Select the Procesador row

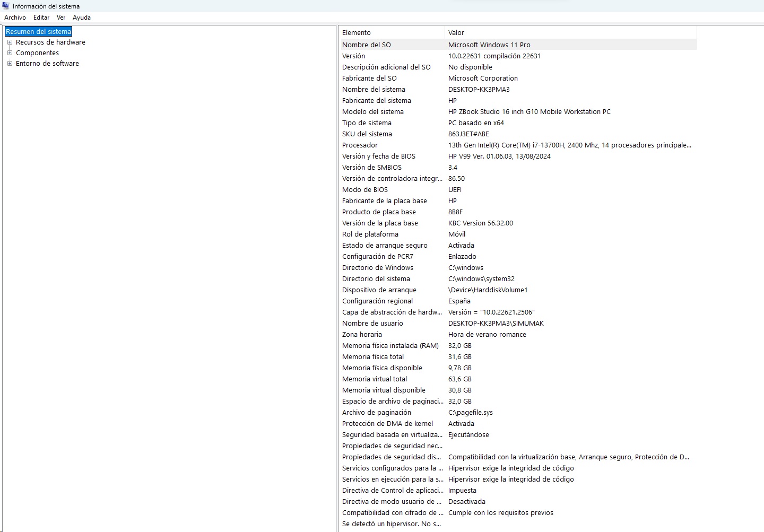pyautogui.click(x=360, y=145)
